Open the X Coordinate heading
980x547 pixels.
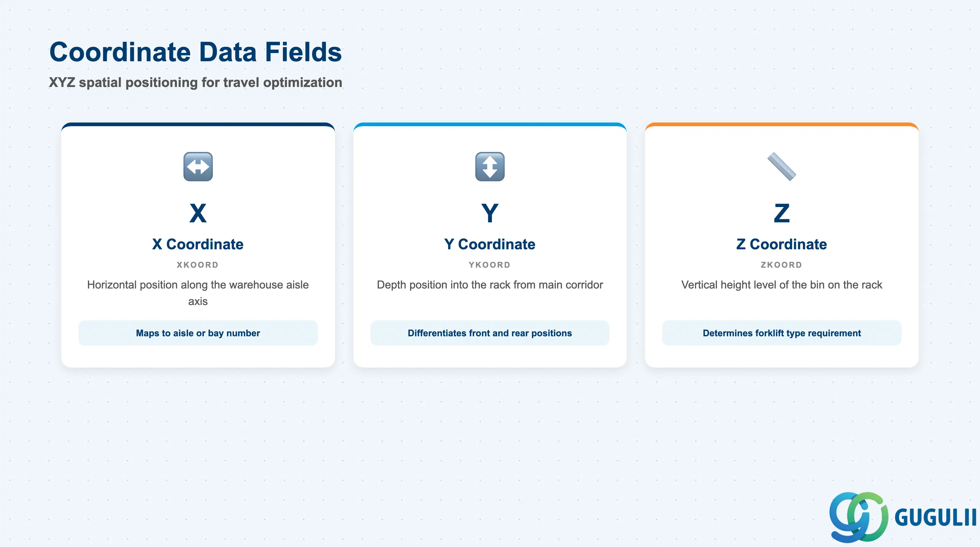tap(198, 244)
